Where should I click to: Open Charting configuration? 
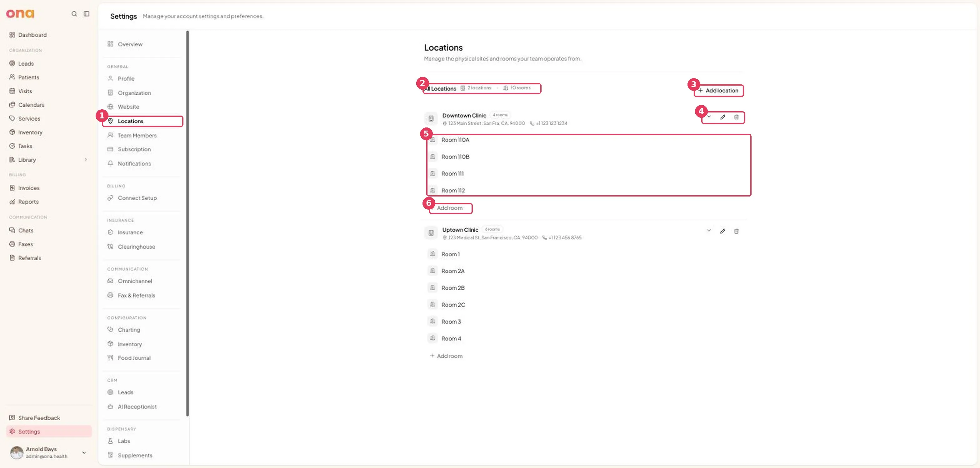pyautogui.click(x=143, y=330)
